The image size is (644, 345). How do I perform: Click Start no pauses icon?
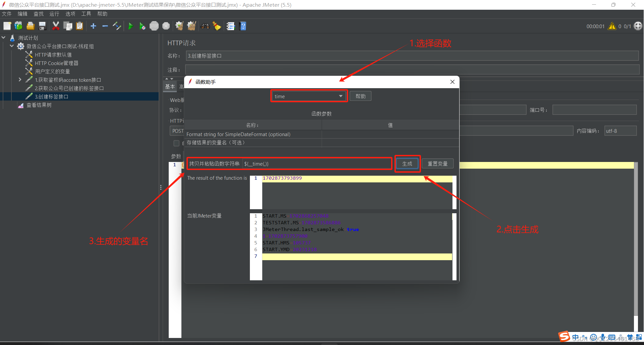(x=142, y=26)
